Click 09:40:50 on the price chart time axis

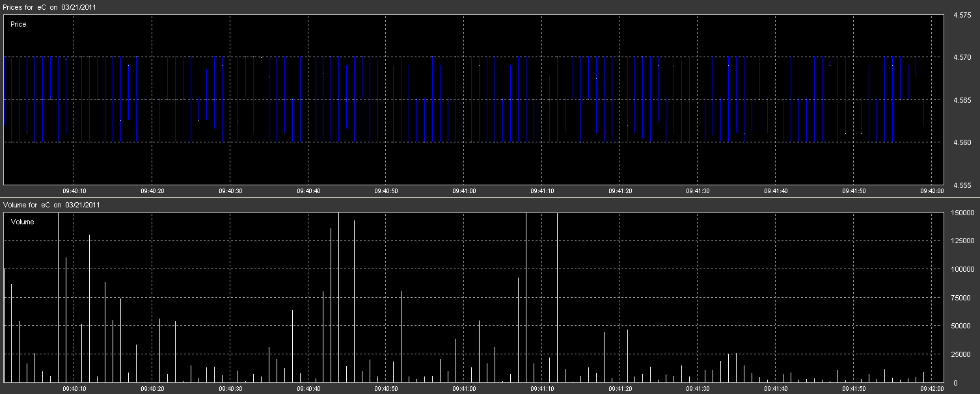pyautogui.click(x=387, y=191)
